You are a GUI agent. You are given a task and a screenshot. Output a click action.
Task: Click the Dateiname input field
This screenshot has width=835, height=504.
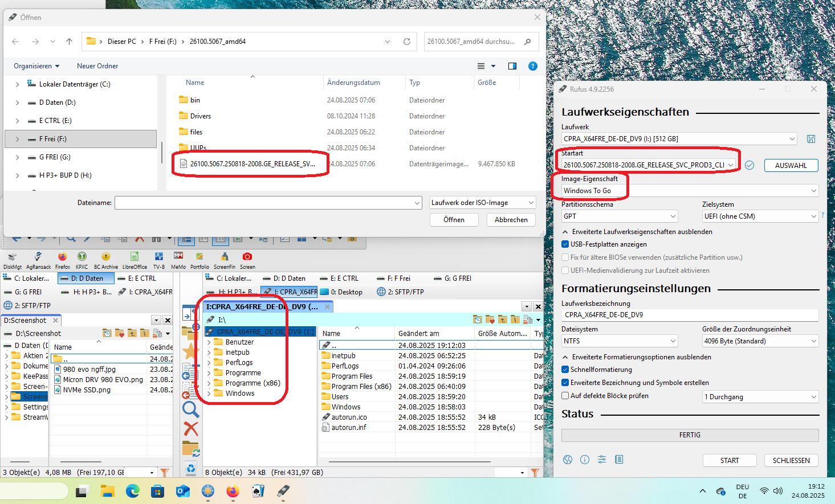pos(268,203)
